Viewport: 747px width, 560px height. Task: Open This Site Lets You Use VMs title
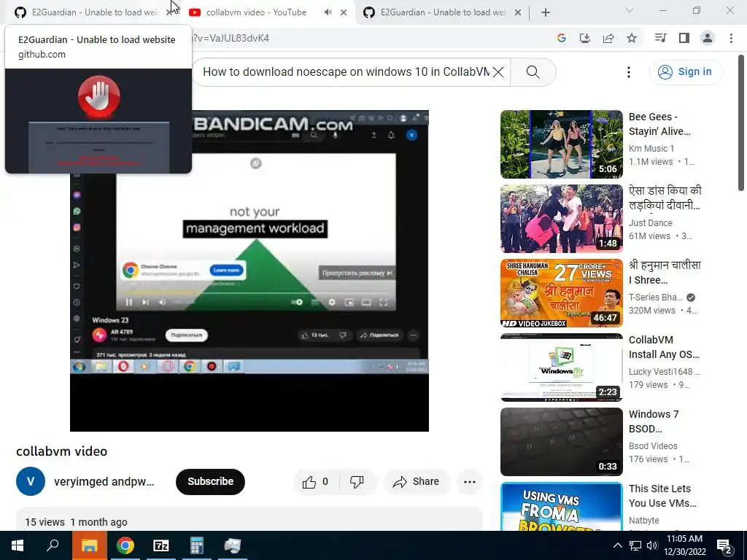pyautogui.click(x=662, y=496)
